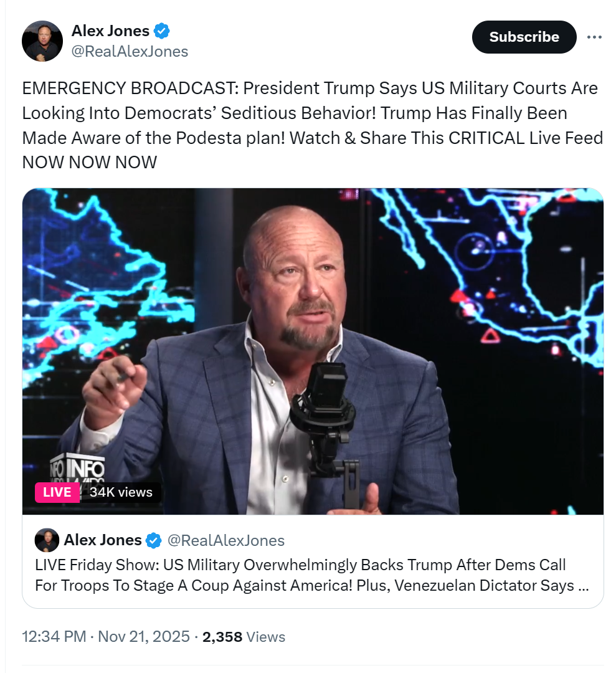Click the verified badge in quoted post

point(154,540)
